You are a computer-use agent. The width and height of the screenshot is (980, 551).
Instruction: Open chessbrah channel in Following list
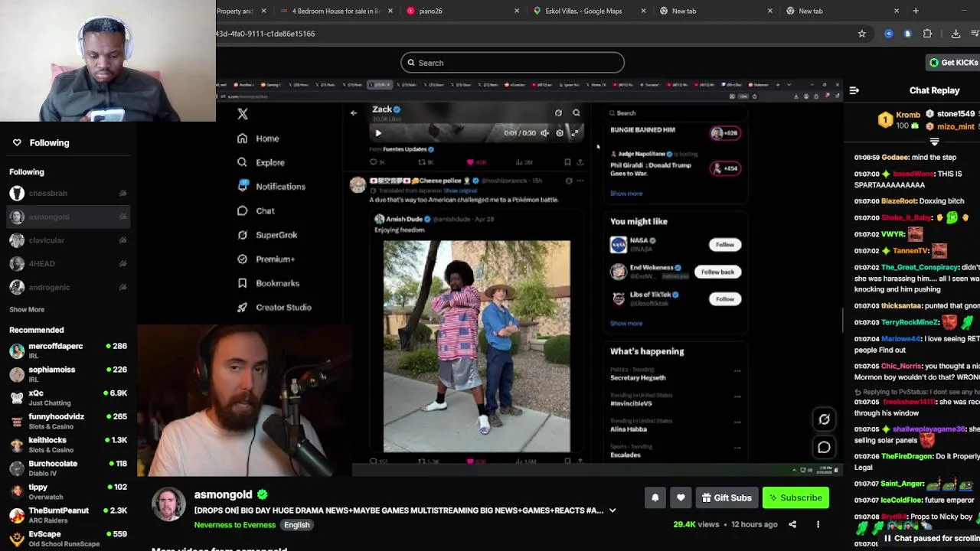tap(47, 194)
